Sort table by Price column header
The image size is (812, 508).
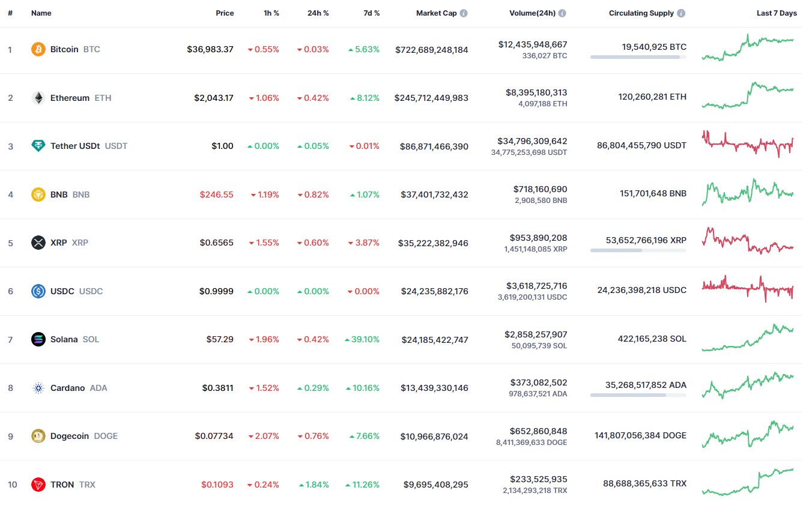[x=225, y=13]
